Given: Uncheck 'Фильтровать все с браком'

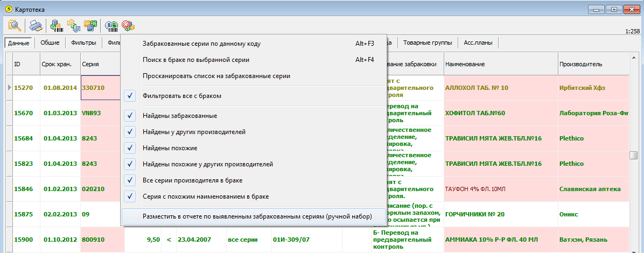Looking at the screenshot, I should point(129,96).
